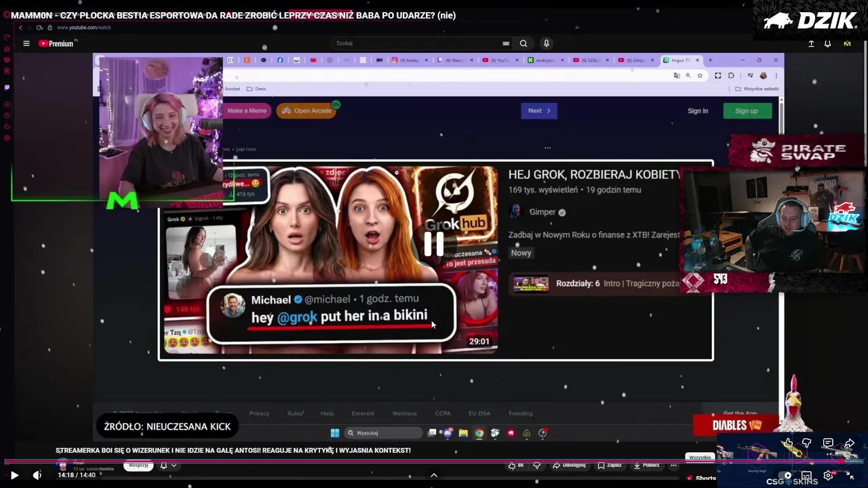
Task: Click the fullscreen overlay thumbs-down icon
Action: [807, 443]
